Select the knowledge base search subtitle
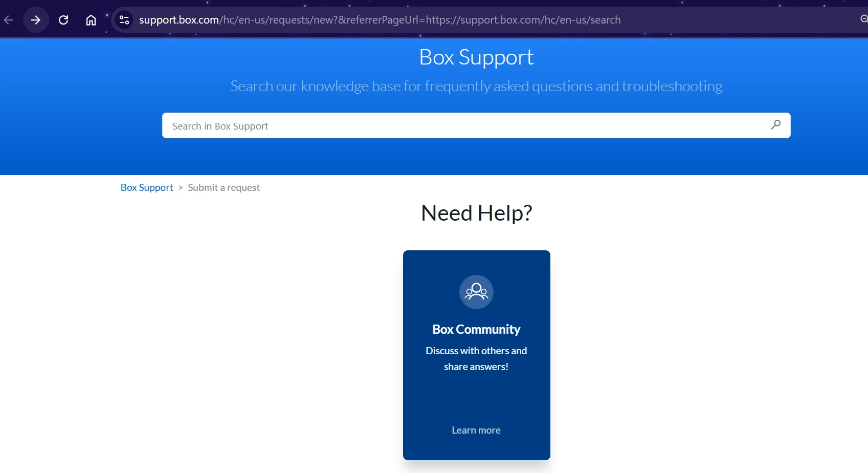 click(x=476, y=86)
